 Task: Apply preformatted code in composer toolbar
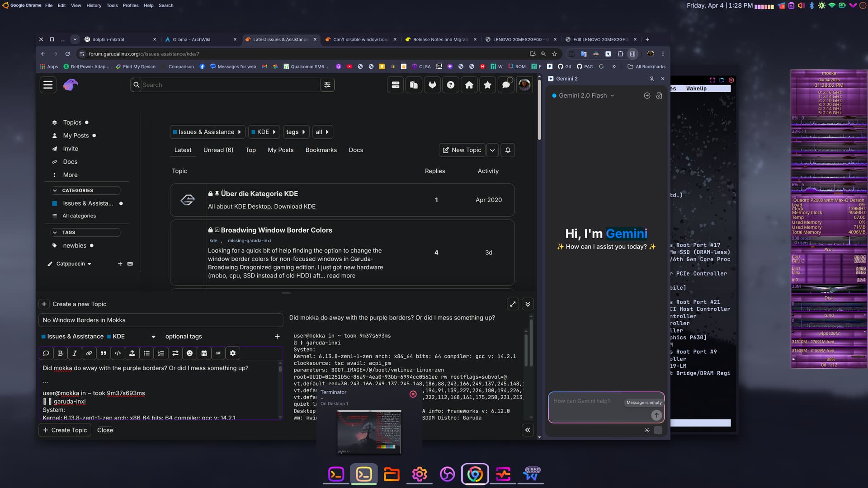coord(118,353)
